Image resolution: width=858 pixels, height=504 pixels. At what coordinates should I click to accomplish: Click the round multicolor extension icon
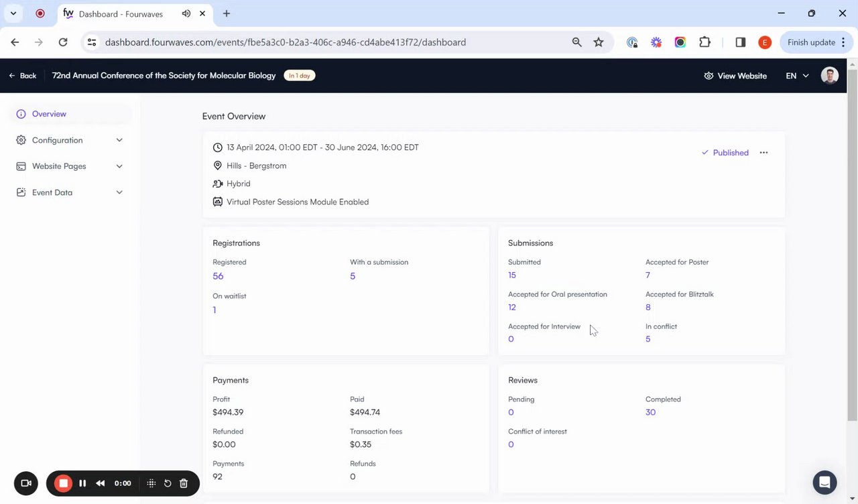680,42
